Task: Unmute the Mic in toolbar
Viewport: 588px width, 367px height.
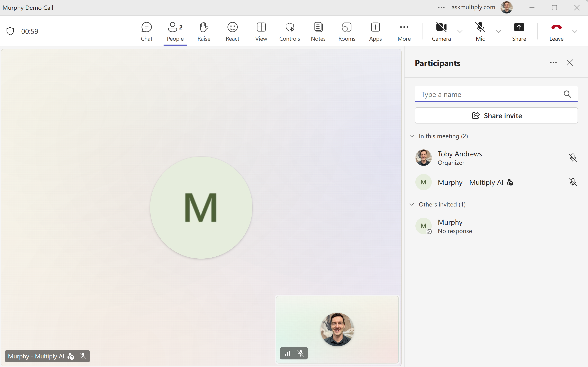Action: 480,31
